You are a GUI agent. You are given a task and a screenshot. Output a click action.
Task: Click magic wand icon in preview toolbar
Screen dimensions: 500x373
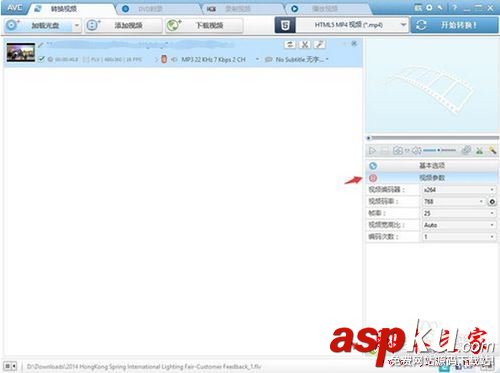[492, 151]
